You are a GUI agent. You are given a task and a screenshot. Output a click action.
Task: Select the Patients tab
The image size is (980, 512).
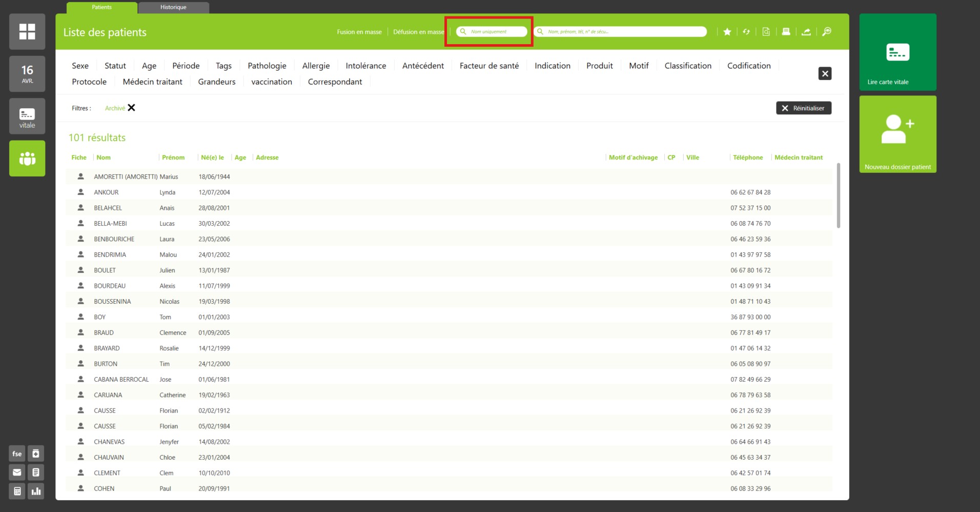101,7
